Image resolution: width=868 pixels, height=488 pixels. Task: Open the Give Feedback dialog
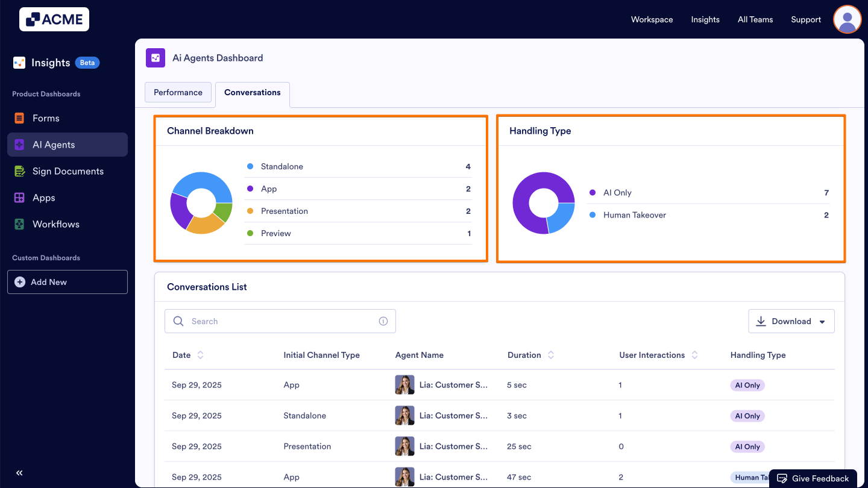point(813,478)
